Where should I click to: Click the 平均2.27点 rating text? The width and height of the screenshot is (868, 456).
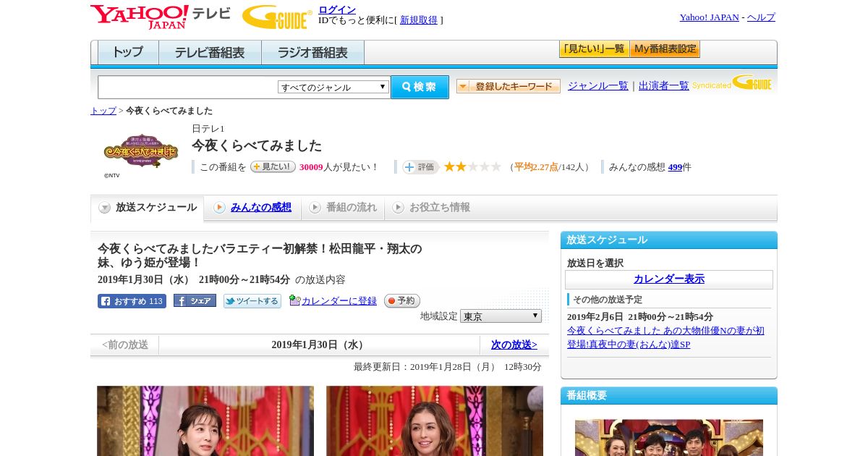coord(536,167)
